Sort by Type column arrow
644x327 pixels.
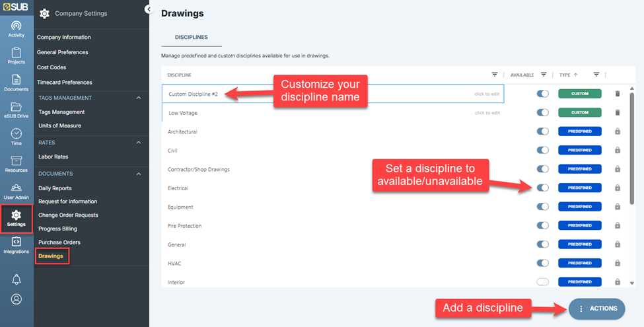(575, 75)
